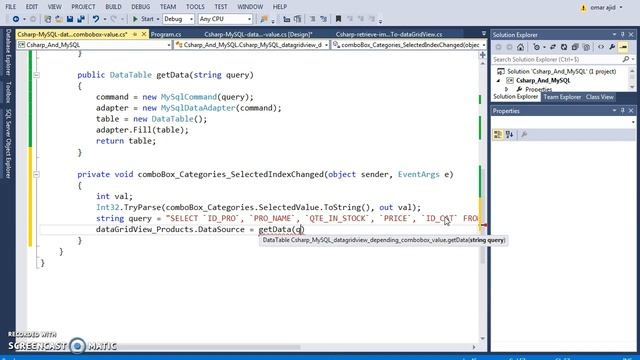Screen dimensions: 640x360
Task: Pin the Solution Explorer panel
Action: (x=622, y=35)
